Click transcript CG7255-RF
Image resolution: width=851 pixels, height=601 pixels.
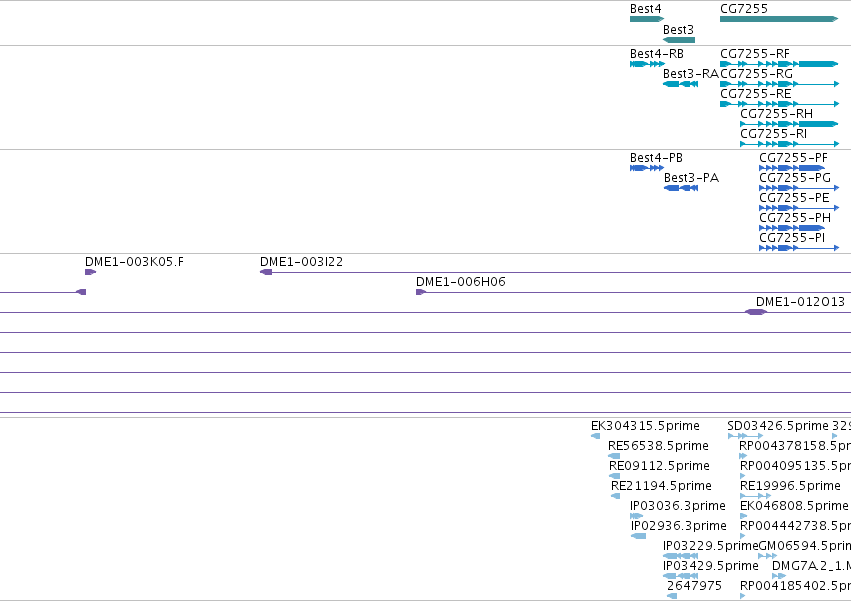pyautogui.click(x=755, y=54)
